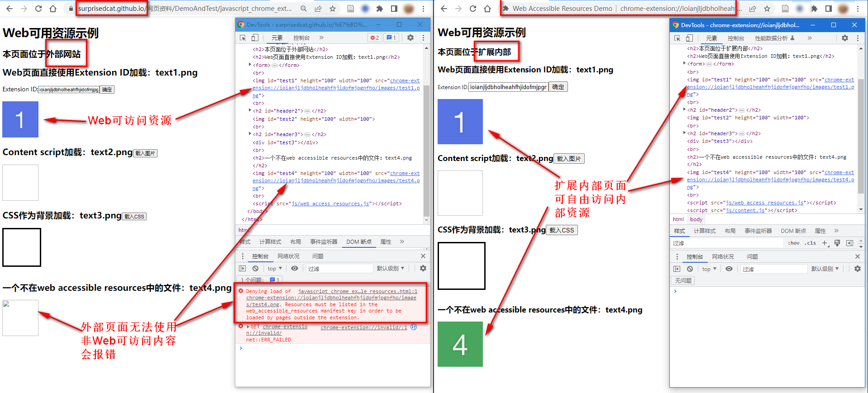Expand h2 header2 node in left DevTools
This screenshot has width=868, height=393.
[250, 110]
